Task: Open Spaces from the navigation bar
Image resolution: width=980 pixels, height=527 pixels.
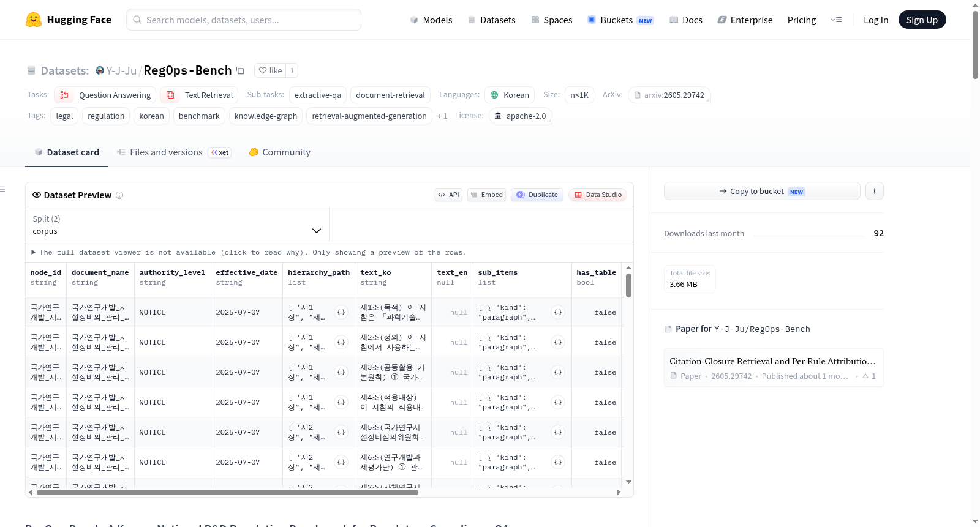Action: tap(551, 20)
